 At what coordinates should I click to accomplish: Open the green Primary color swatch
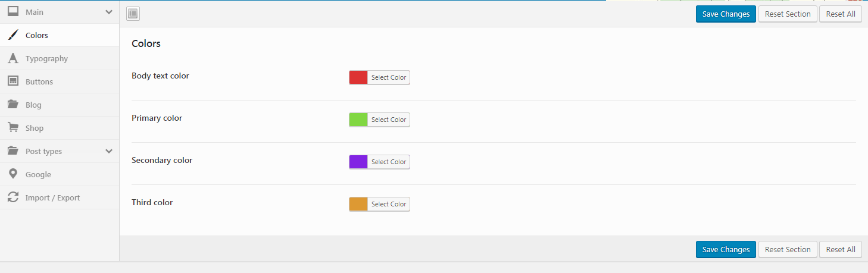358,120
